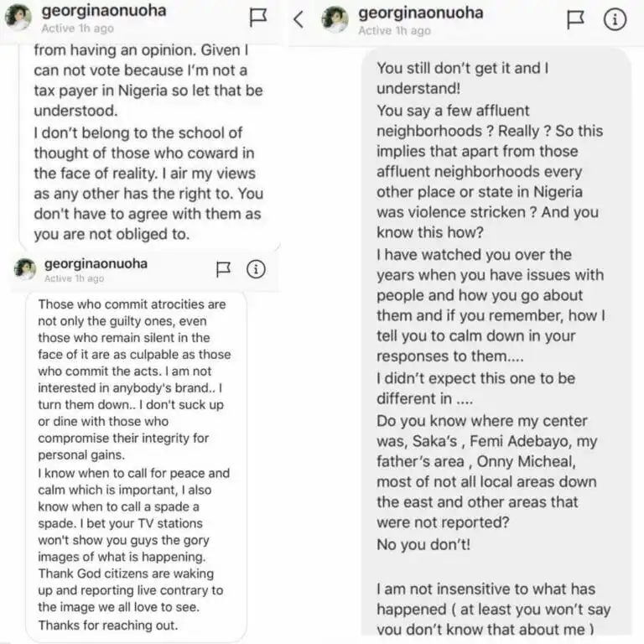
Task: Open the info icon in right chat header
Action: (x=615, y=19)
